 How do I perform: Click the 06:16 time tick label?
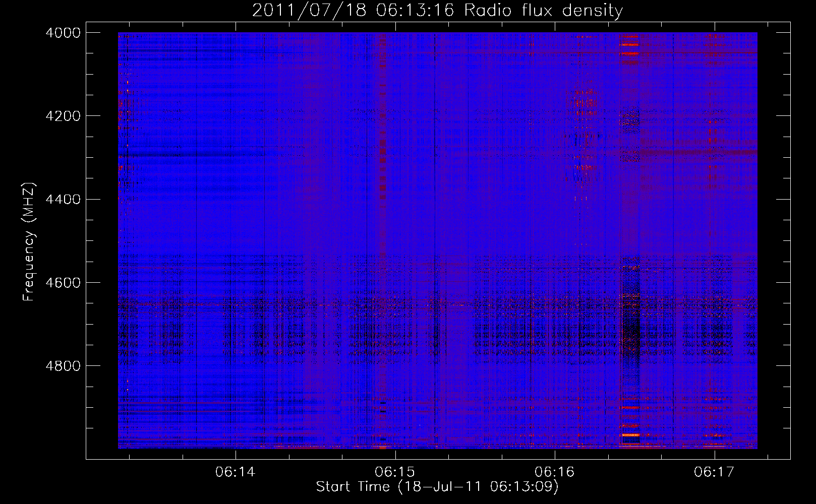pyautogui.click(x=555, y=472)
